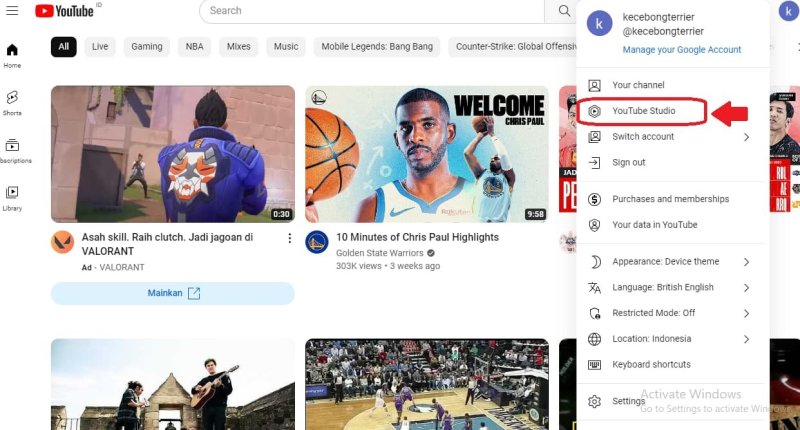The width and height of the screenshot is (800, 430).
Task: Open the basketball court game thumbnail
Action: tap(427, 385)
